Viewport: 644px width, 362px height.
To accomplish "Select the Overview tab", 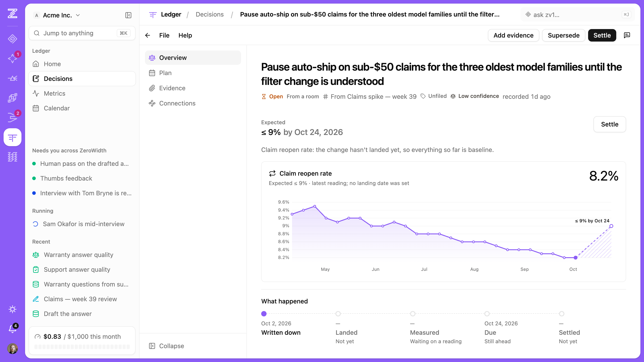I will tap(193, 58).
